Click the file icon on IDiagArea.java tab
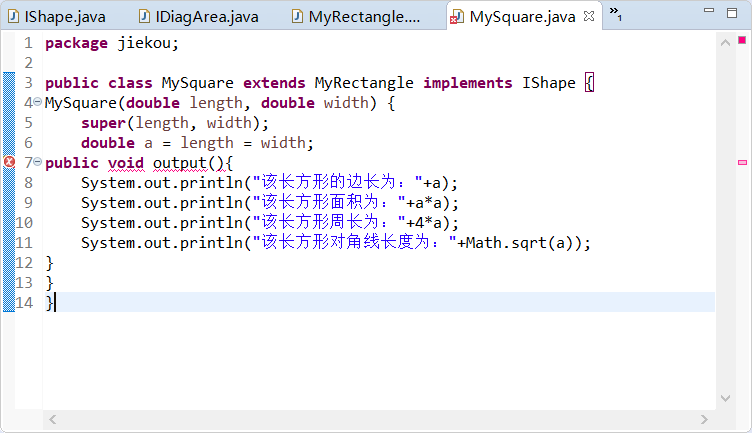 click(144, 17)
